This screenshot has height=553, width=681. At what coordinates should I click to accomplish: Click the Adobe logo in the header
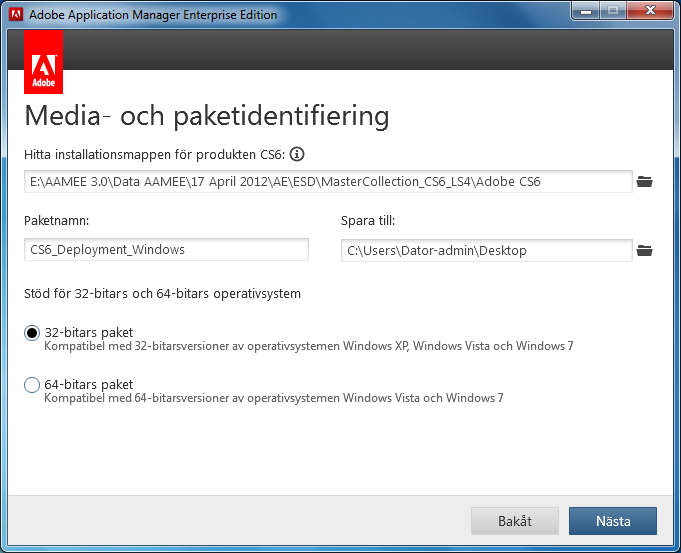(x=43, y=62)
